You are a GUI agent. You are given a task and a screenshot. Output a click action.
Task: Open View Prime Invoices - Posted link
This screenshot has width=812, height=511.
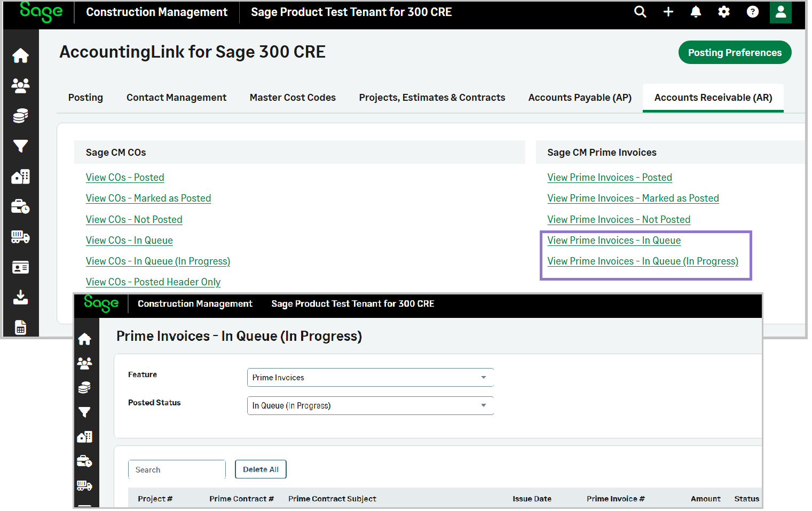tap(610, 178)
